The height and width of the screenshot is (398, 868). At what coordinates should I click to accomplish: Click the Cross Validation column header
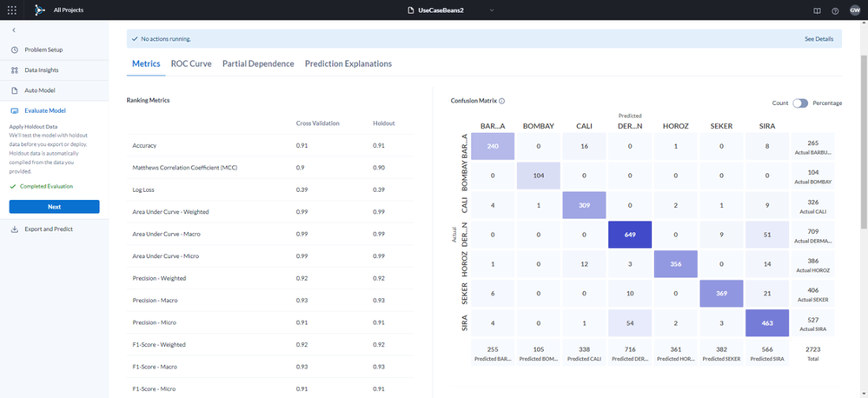tap(318, 123)
